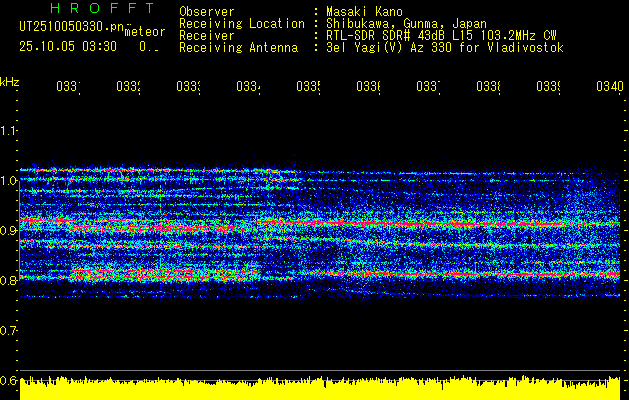Click the 0333 time marker
629x400 pixels.
coord(189,87)
